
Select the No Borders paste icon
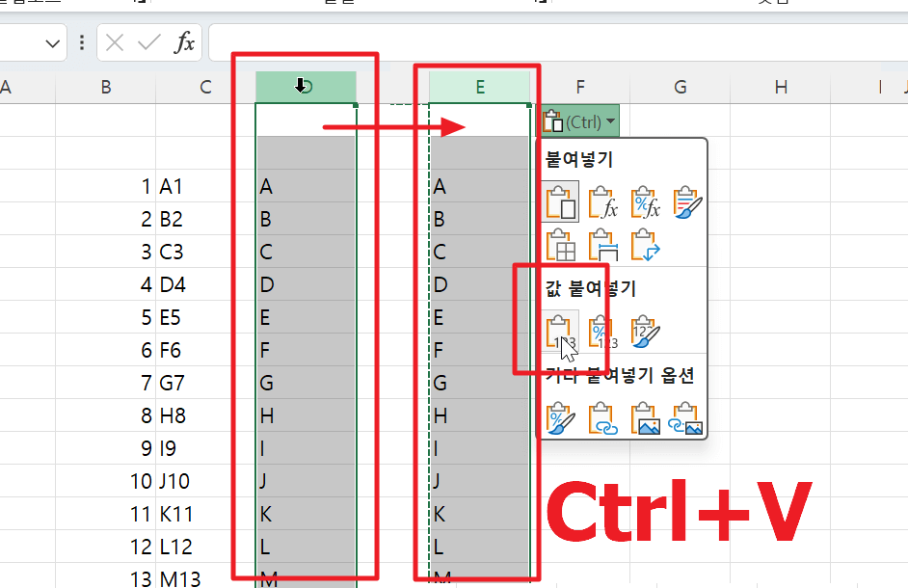[561, 245]
